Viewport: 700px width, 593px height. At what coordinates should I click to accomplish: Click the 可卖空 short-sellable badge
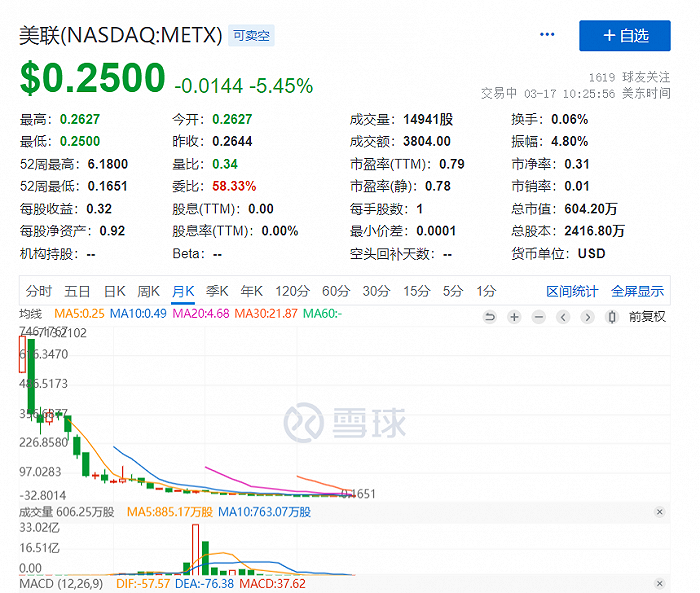click(251, 35)
